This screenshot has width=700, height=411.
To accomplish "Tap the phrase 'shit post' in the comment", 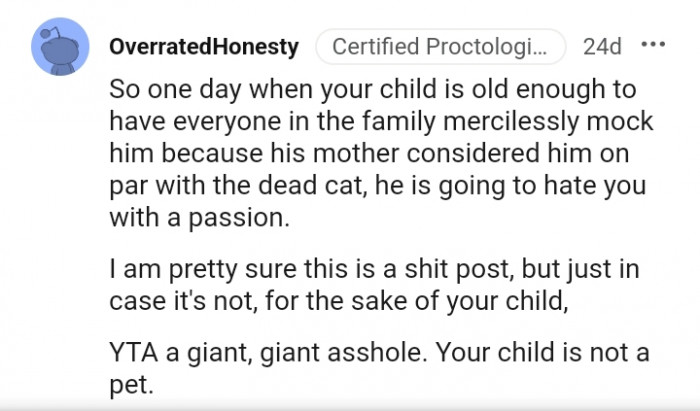I will coord(458,269).
